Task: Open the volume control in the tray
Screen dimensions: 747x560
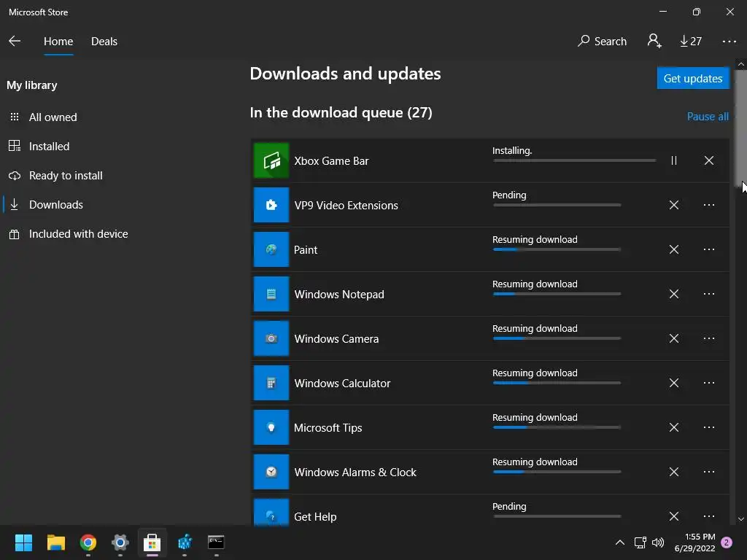Action: tap(658, 542)
